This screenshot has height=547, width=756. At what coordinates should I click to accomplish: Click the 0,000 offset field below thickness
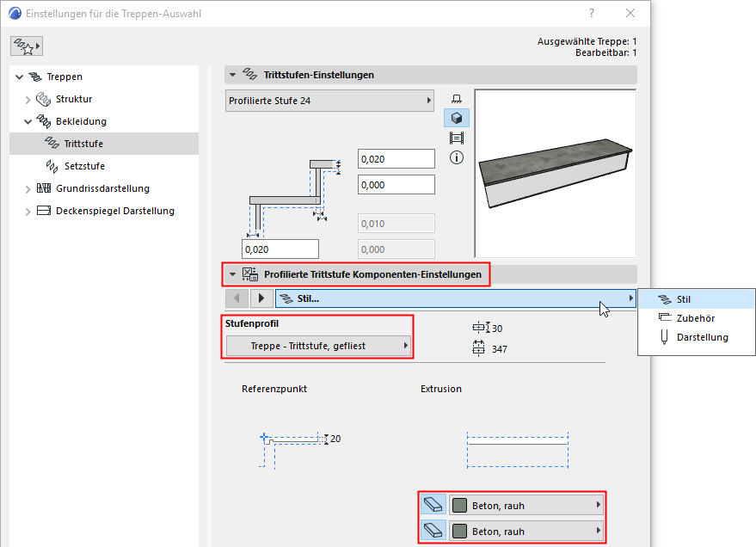pos(396,185)
